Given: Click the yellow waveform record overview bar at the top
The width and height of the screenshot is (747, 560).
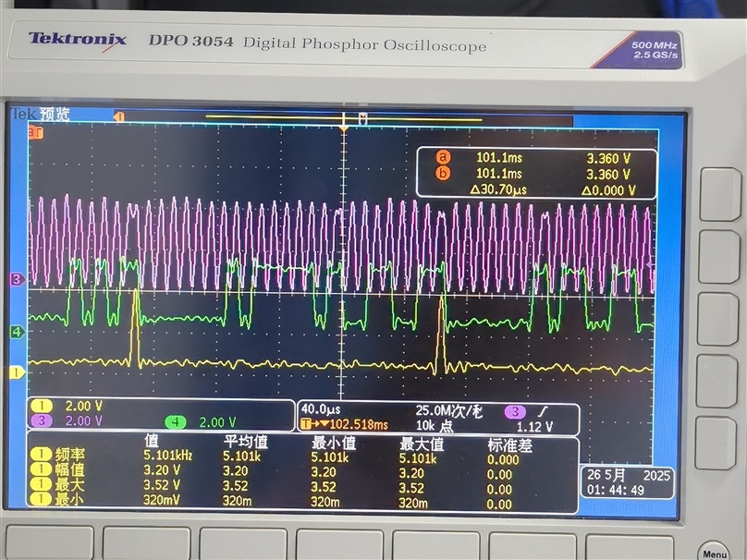Looking at the screenshot, I should click(x=344, y=118).
